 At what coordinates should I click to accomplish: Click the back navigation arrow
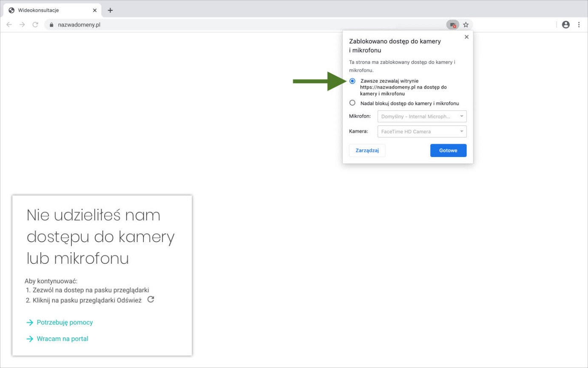(x=9, y=25)
